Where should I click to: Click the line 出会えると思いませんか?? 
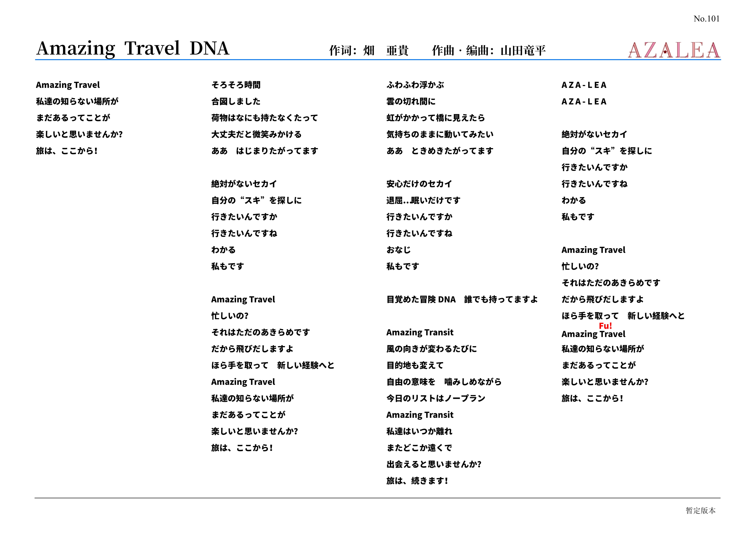(x=434, y=464)
